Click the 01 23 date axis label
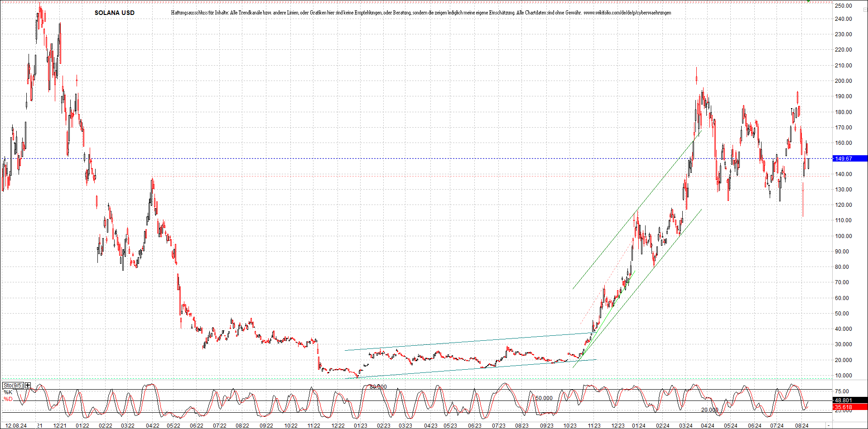868x429 pixels. tap(361, 426)
